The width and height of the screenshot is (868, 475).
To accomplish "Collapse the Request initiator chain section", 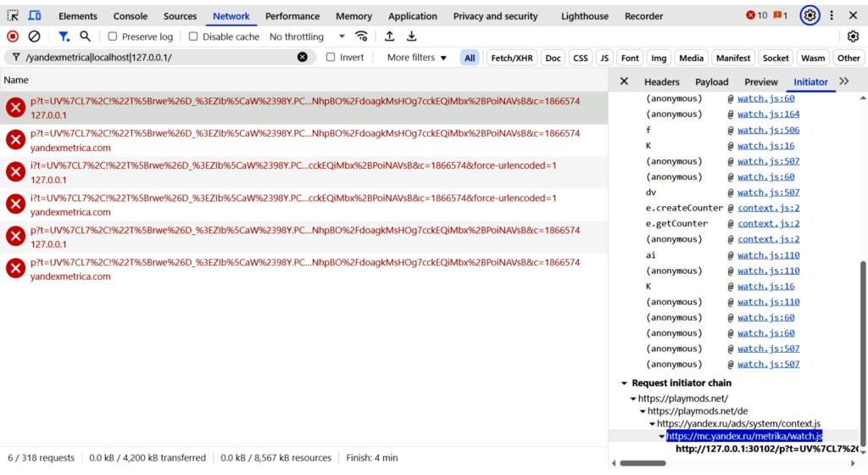I will pyautogui.click(x=625, y=383).
